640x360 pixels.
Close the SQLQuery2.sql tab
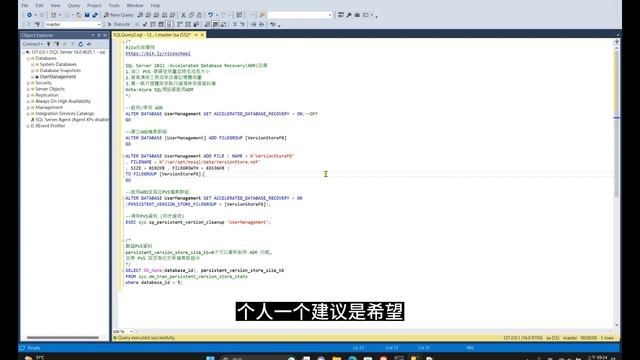(x=202, y=35)
